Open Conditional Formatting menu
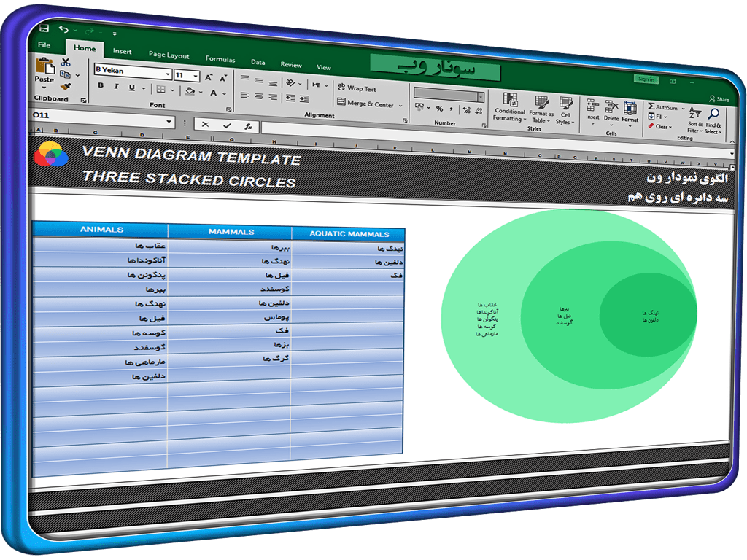The height and width of the screenshot is (560, 747). pos(510,108)
